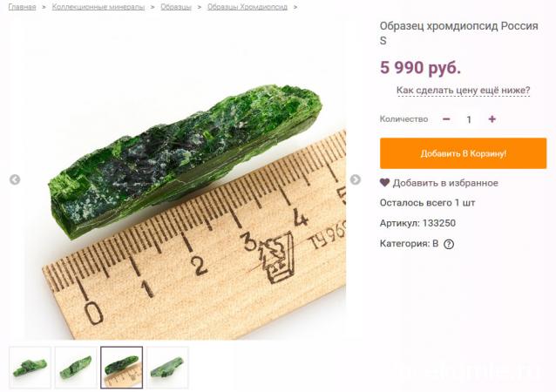Click Добавить в избранное text link
The image size is (556, 392).
tap(445, 183)
